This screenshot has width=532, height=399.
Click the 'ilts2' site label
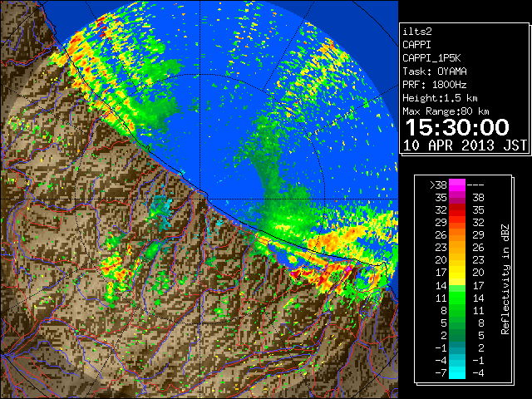417,32
